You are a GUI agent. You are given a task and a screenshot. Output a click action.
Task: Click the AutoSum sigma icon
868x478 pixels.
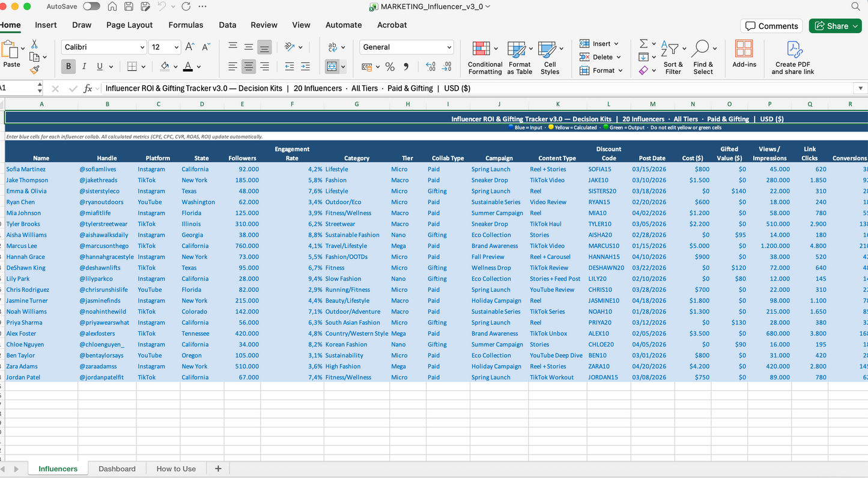[643, 44]
